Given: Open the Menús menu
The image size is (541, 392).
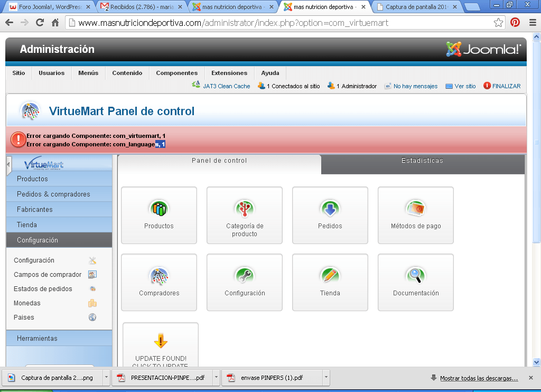Looking at the screenshot, I should 88,73.
